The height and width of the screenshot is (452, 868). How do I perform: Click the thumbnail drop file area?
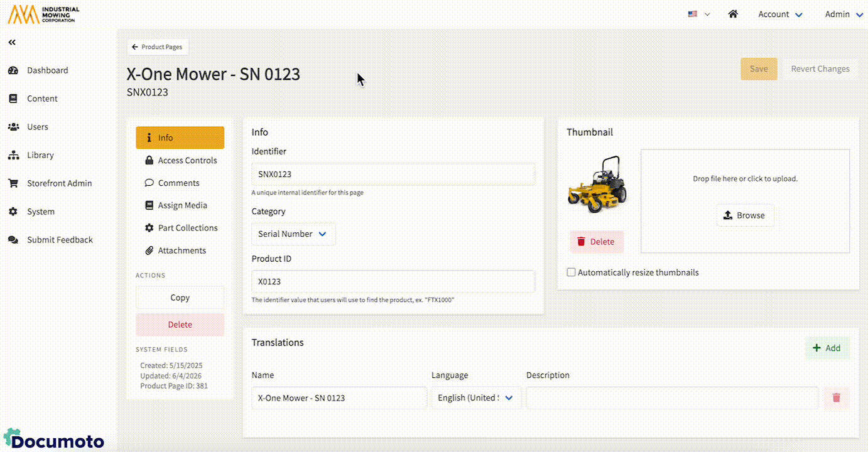tap(745, 201)
